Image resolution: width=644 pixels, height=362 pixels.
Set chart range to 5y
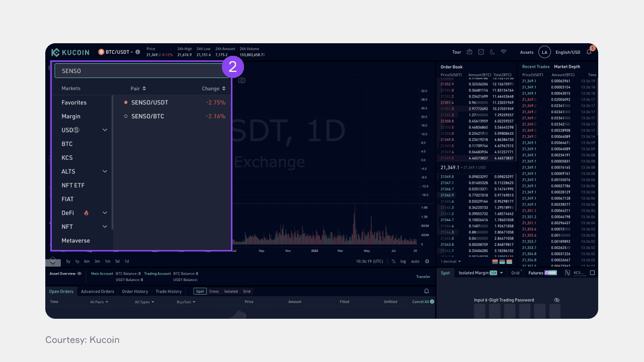(x=68, y=261)
